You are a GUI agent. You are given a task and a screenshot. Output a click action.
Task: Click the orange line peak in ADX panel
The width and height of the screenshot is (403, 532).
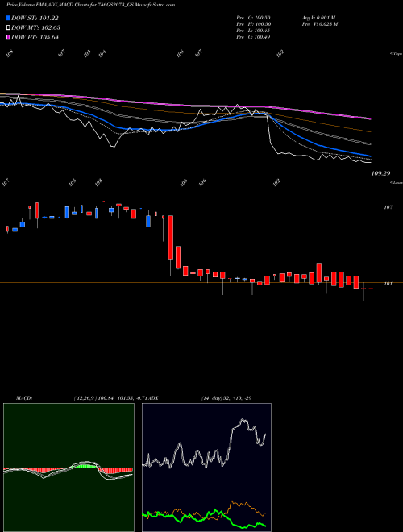(232, 501)
